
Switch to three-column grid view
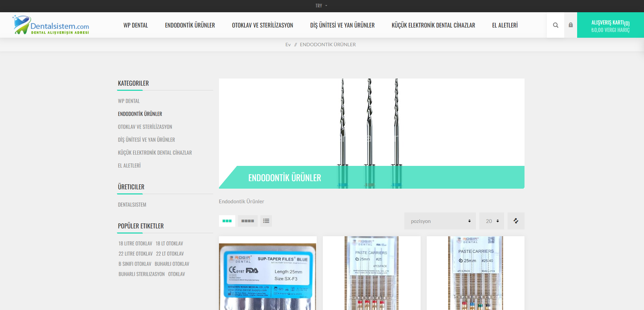(227, 221)
